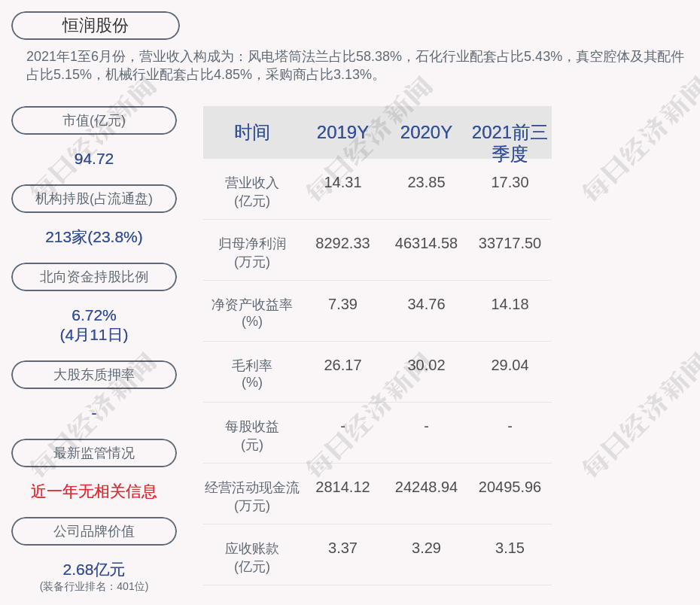This screenshot has height=605, width=700.
Task: Click the 机构持股(占流通盘) pill label
Action: 94,199
